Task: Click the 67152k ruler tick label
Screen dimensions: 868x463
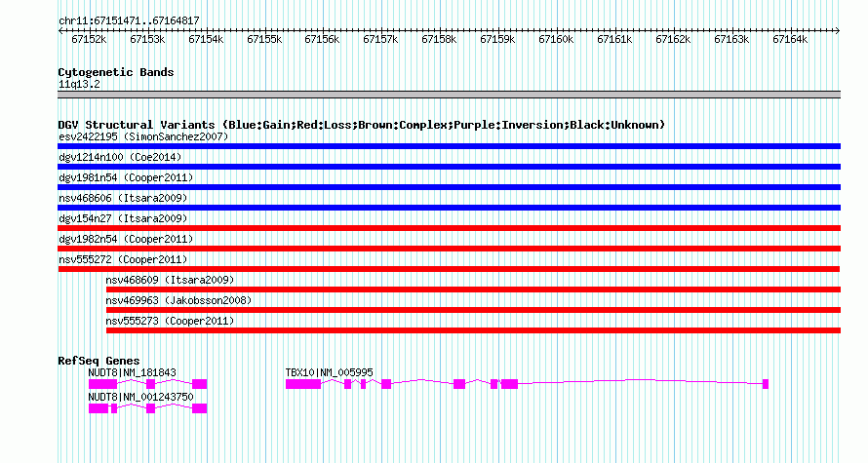Action: 89,39
